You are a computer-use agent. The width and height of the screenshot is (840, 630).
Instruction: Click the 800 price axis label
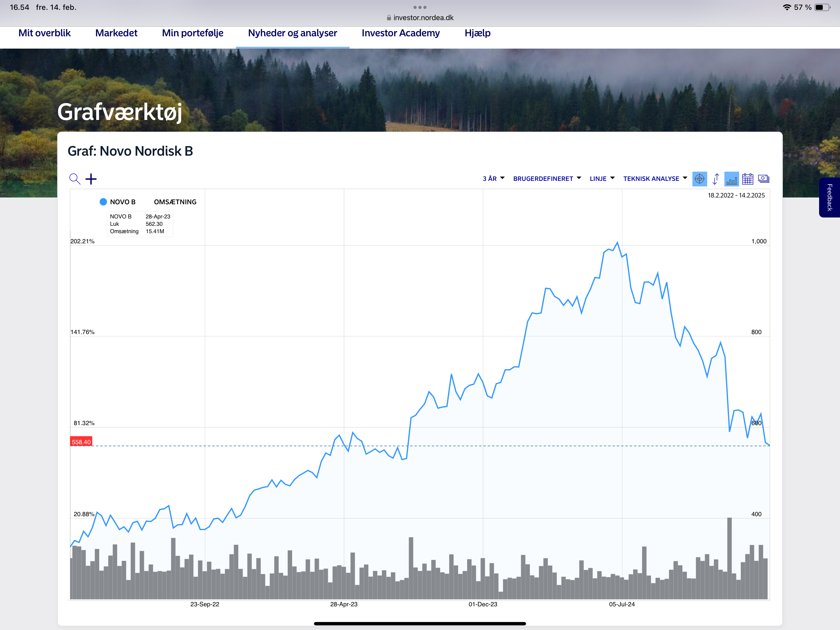coord(756,332)
